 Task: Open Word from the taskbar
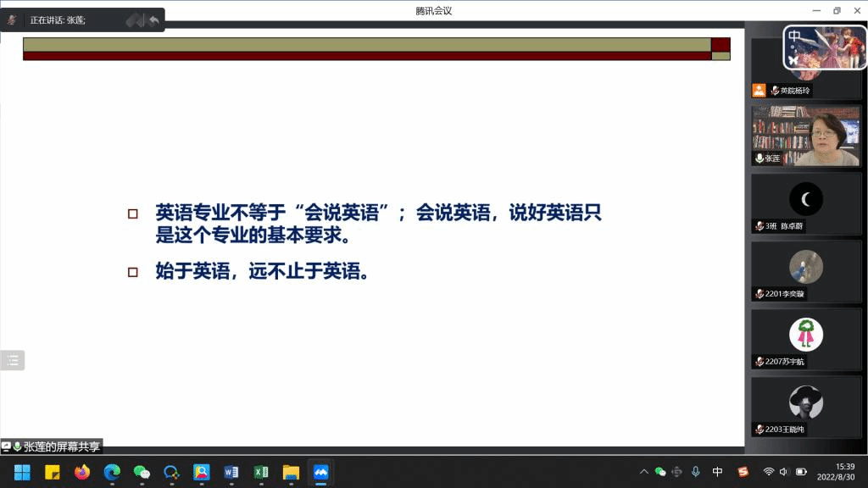231,472
